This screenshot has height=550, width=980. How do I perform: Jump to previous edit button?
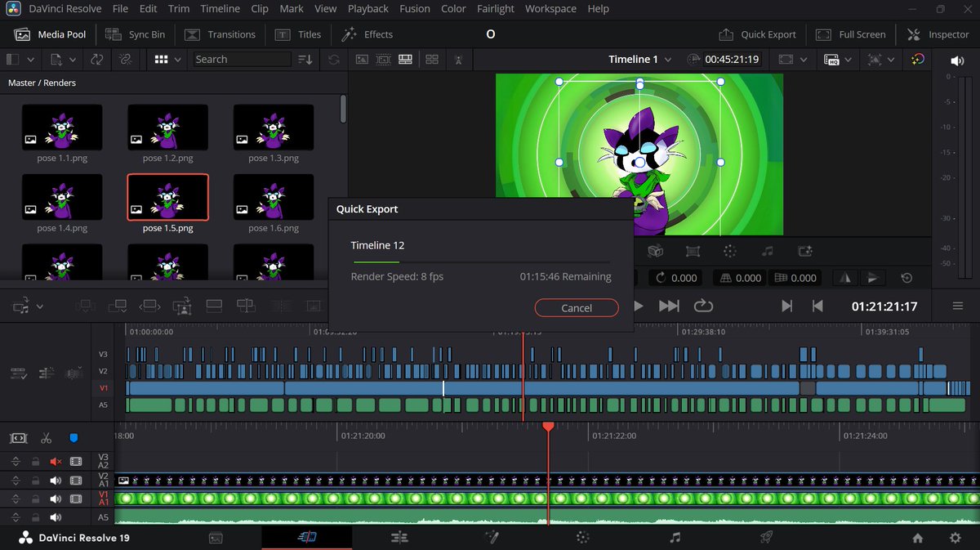pos(817,306)
